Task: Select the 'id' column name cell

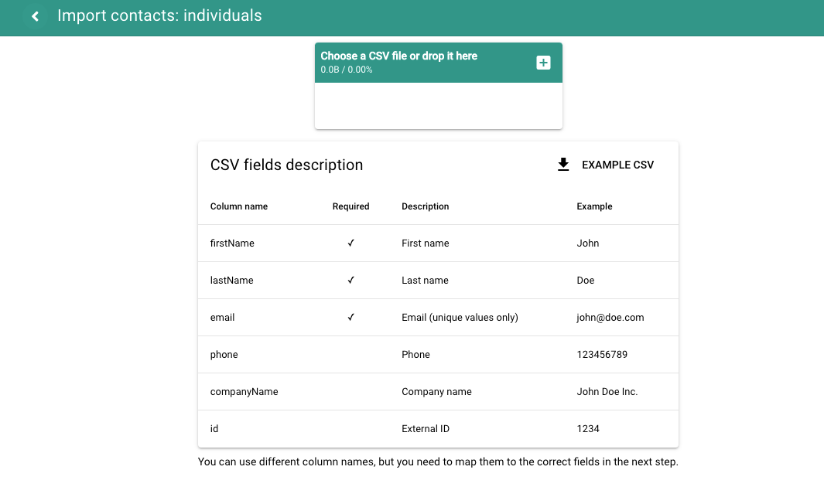Action: coord(214,429)
